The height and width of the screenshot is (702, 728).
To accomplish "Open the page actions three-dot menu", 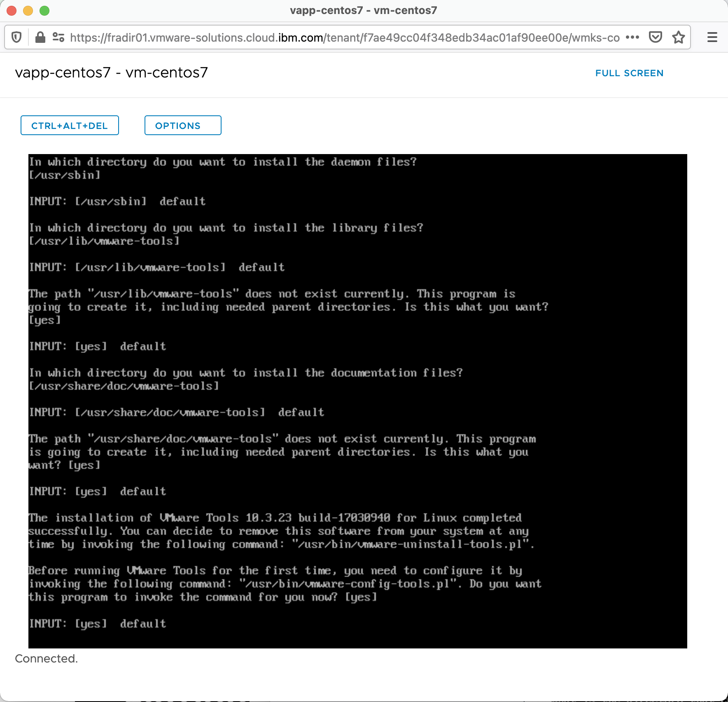I will pyautogui.click(x=632, y=37).
